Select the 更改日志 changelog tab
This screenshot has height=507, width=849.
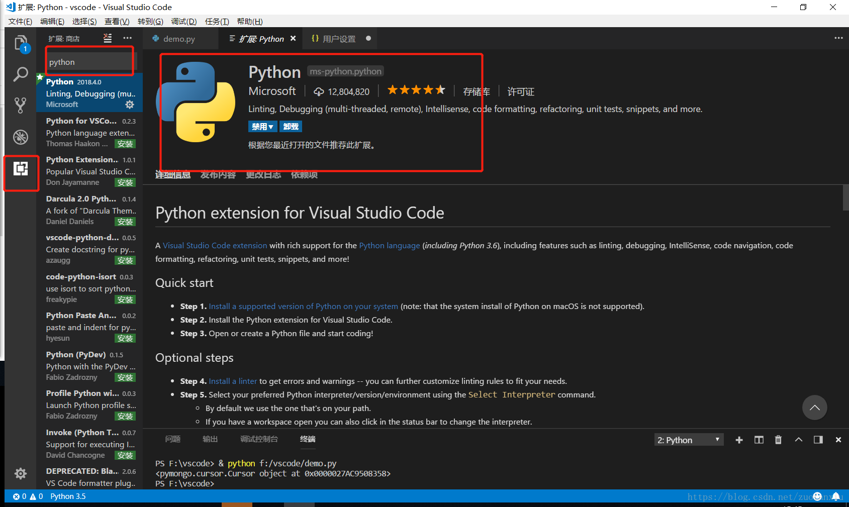point(263,174)
